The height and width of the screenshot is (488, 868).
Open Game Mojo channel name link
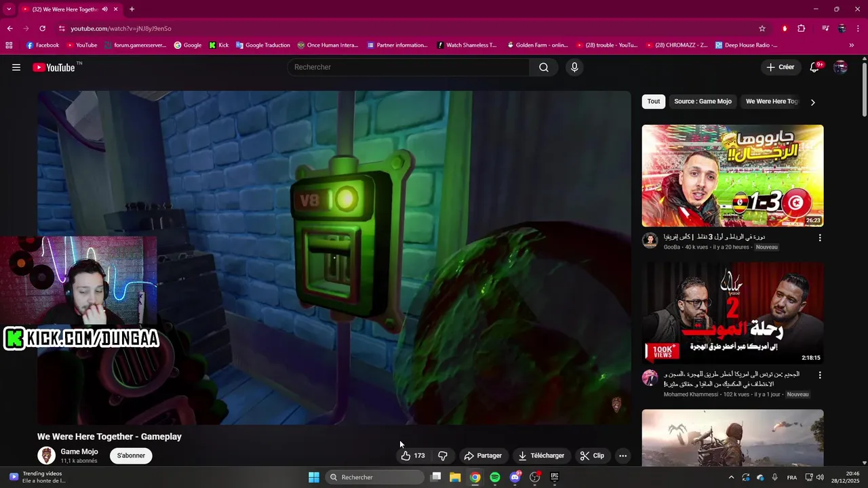click(79, 451)
